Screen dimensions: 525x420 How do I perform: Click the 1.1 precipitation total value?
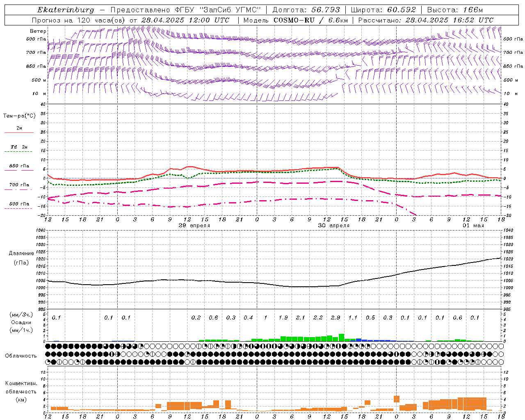(353, 317)
